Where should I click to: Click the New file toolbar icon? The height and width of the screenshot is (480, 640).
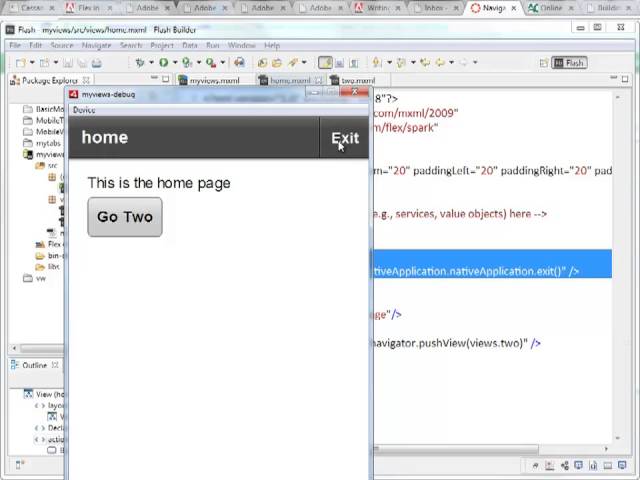pos(19,63)
